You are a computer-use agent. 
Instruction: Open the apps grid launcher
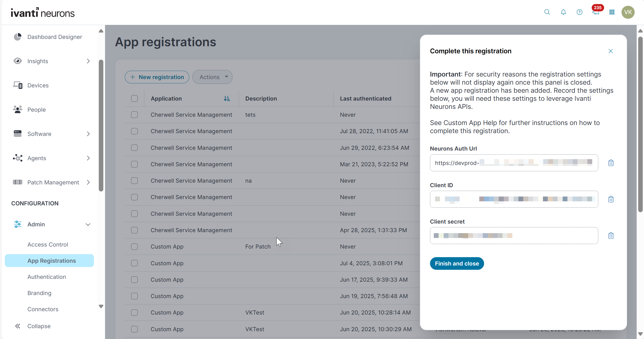[x=612, y=12]
